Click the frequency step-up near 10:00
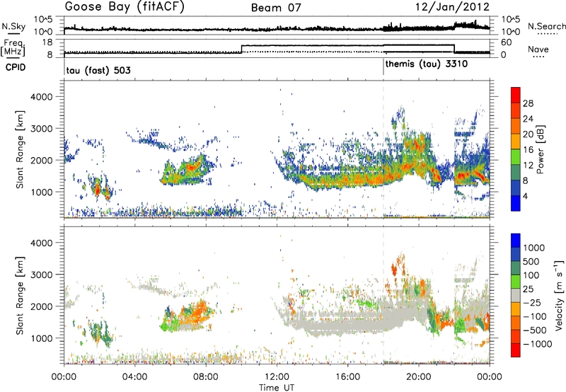 click(241, 49)
